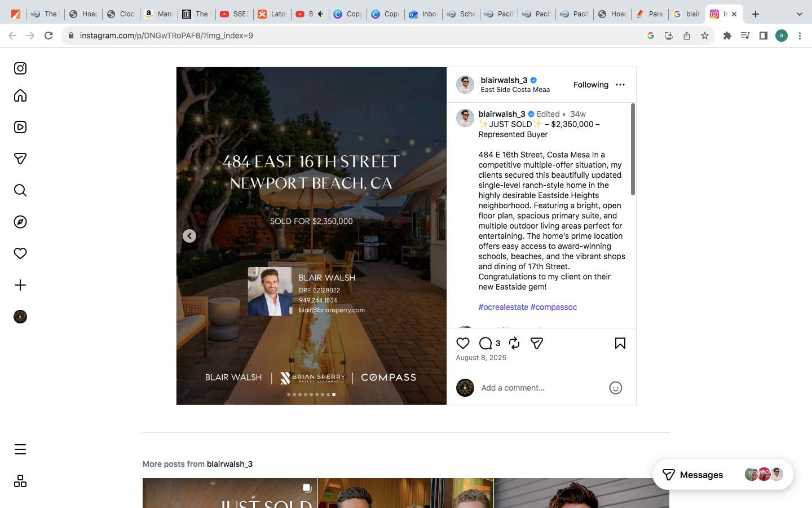812x508 pixels.
Task: Open the emoji picker for comments
Action: 616,388
